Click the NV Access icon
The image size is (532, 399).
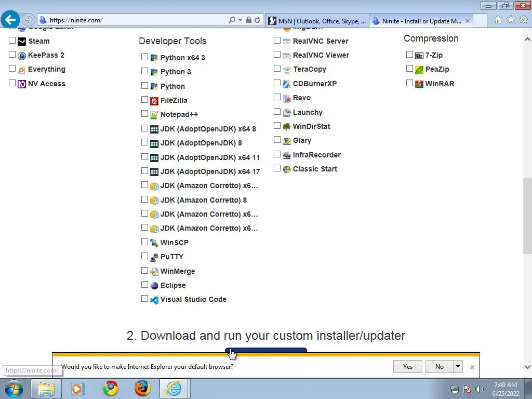tap(22, 84)
